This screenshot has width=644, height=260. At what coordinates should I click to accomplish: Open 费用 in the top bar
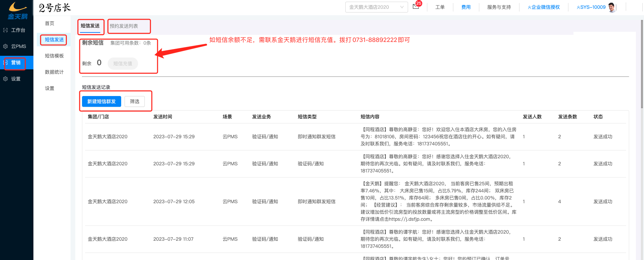(466, 7)
